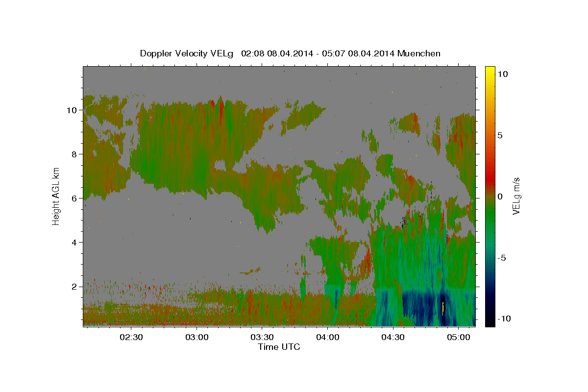588x392 pixels.
Task: Click the height axis label '2'
Action: (x=74, y=286)
